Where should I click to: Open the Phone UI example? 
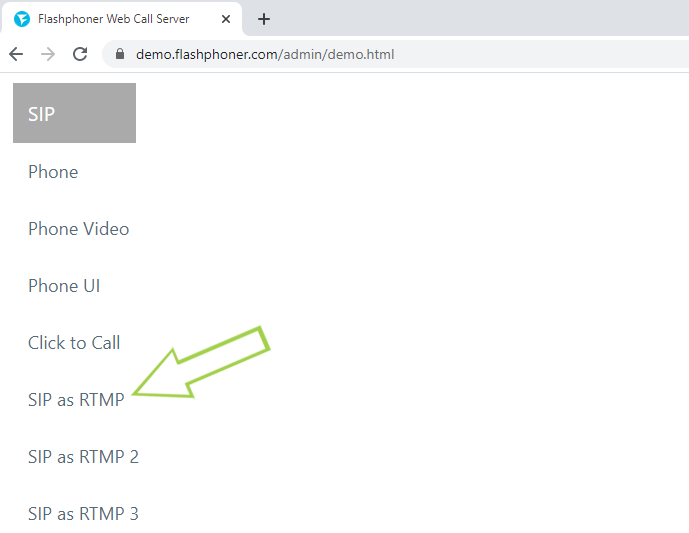point(64,286)
